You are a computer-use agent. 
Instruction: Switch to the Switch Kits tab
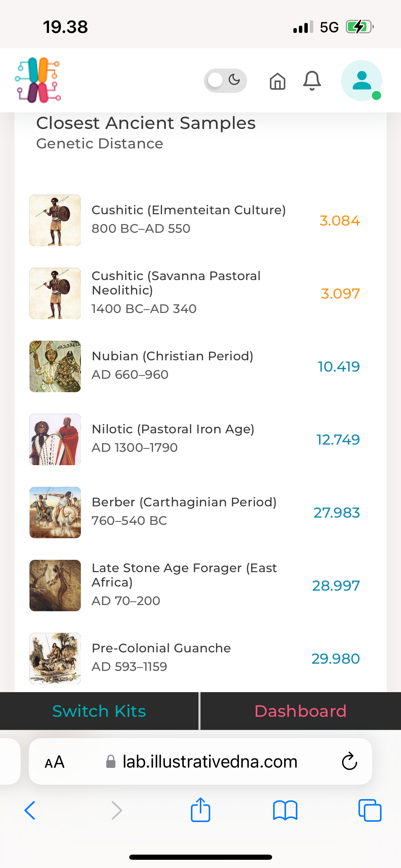(99, 711)
